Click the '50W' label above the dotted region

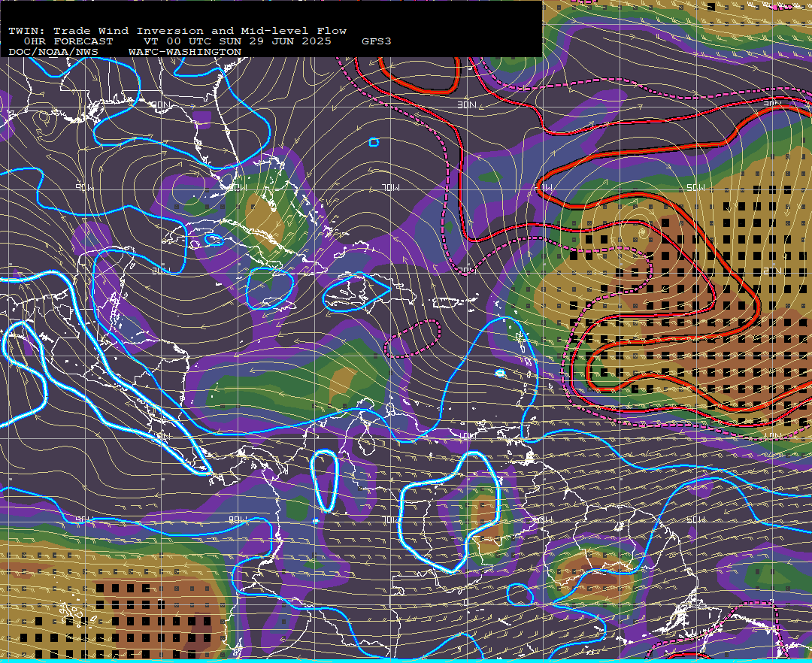[x=695, y=187]
